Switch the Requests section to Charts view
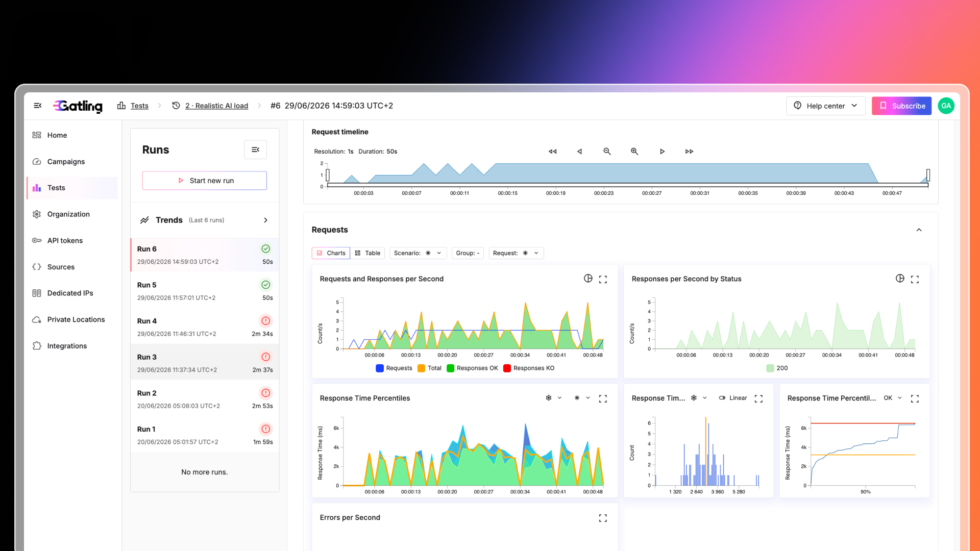980x551 pixels. [331, 253]
